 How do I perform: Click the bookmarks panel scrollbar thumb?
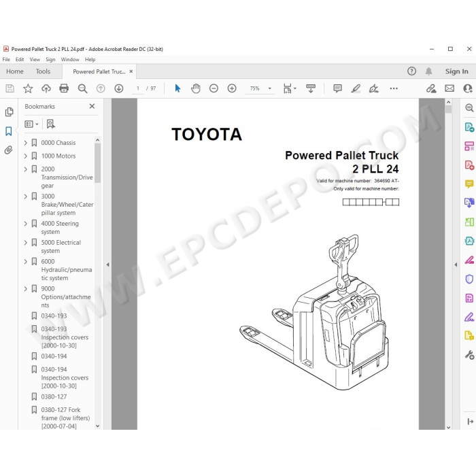pos(97,163)
